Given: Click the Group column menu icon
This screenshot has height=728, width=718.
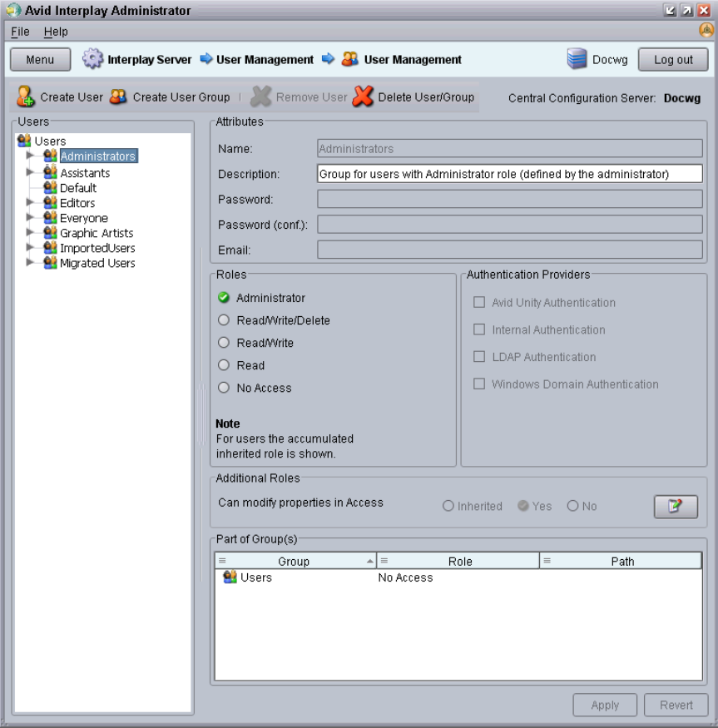Looking at the screenshot, I should click(222, 561).
